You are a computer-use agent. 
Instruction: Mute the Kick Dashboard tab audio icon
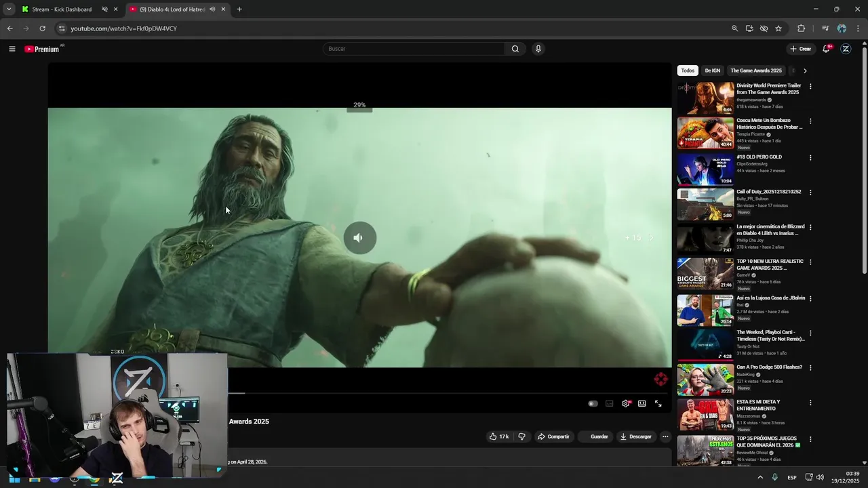point(104,9)
